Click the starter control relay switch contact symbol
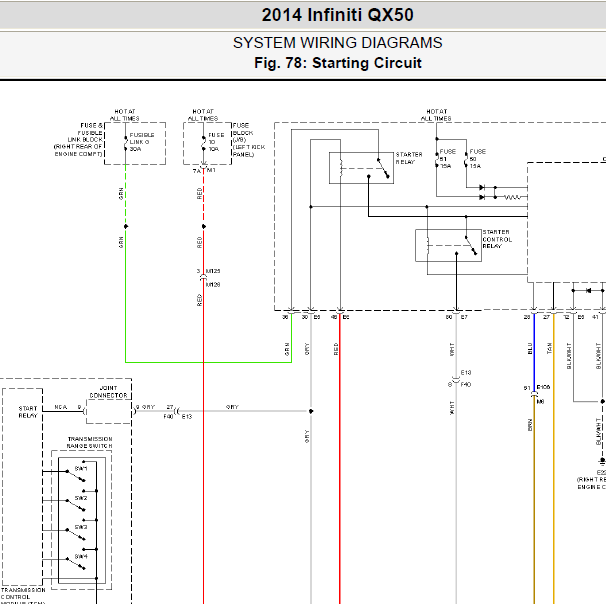606x604 pixels. [x=471, y=246]
